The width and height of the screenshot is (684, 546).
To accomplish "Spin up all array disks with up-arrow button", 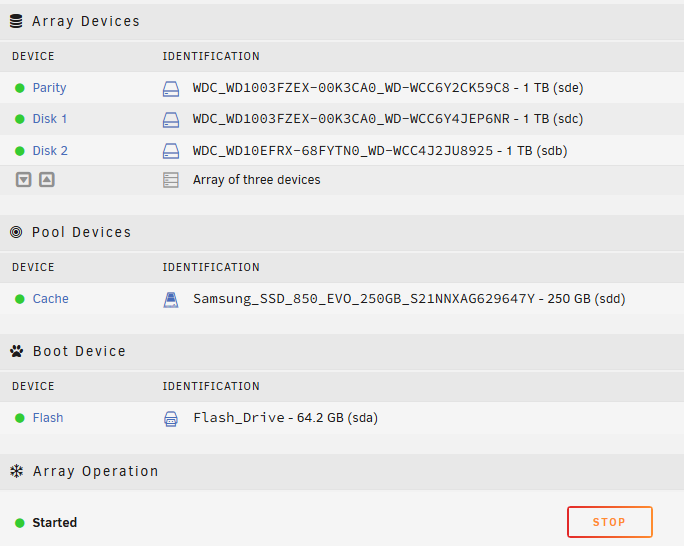I will 47,179.
